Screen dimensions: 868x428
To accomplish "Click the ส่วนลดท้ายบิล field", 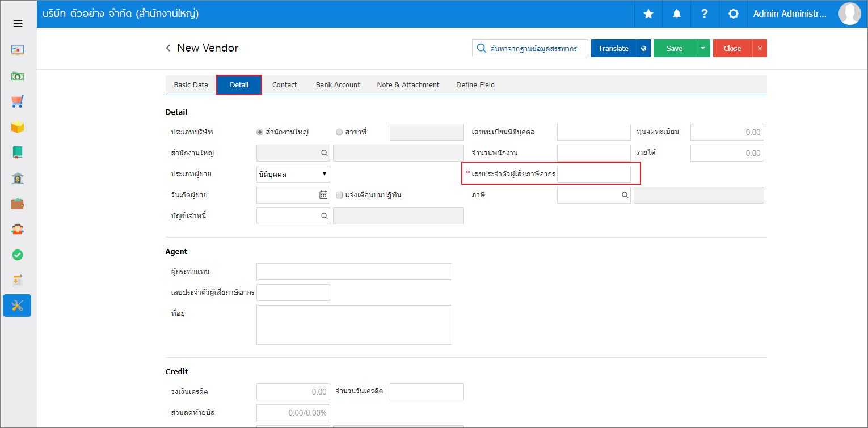I will click(293, 413).
